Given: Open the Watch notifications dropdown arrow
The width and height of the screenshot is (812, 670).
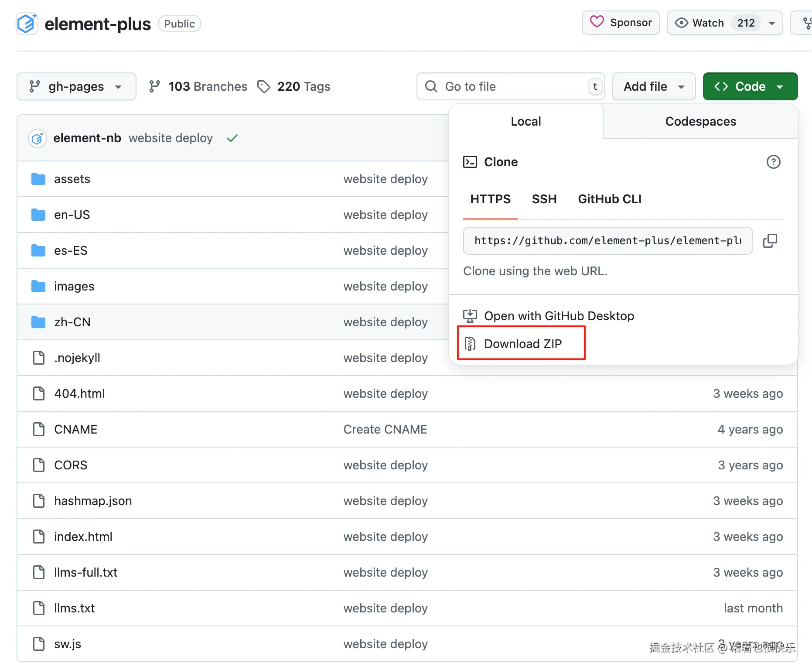Looking at the screenshot, I should coord(772,23).
